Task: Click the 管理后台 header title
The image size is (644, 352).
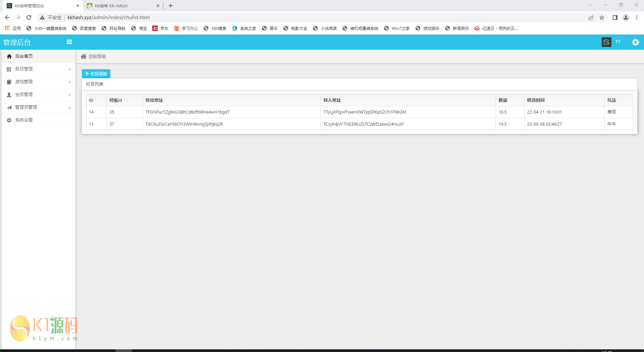Action: [17, 42]
